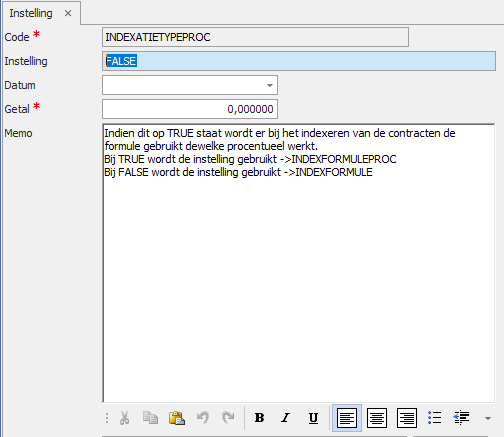Viewport: 504px width, 437px height.
Task: Center the memo text
Action: [x=377, y=418]
